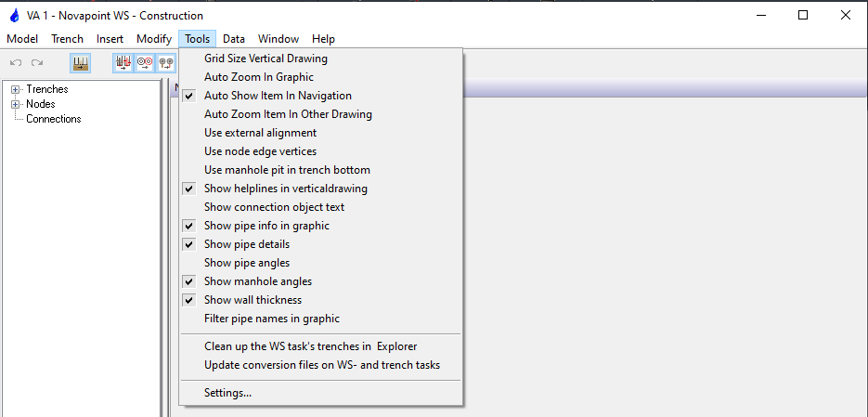
Task: Choose Grid Size Vertical Drawing
Action: click(x=266, y=59)
